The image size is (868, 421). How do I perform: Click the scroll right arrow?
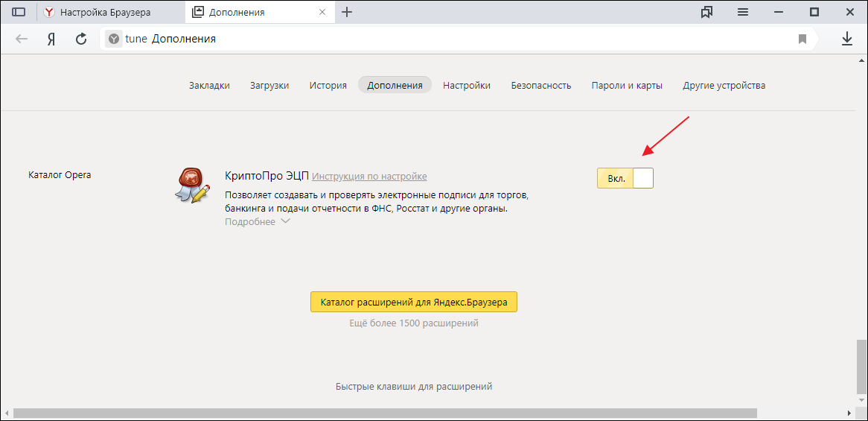click(849, 414)
